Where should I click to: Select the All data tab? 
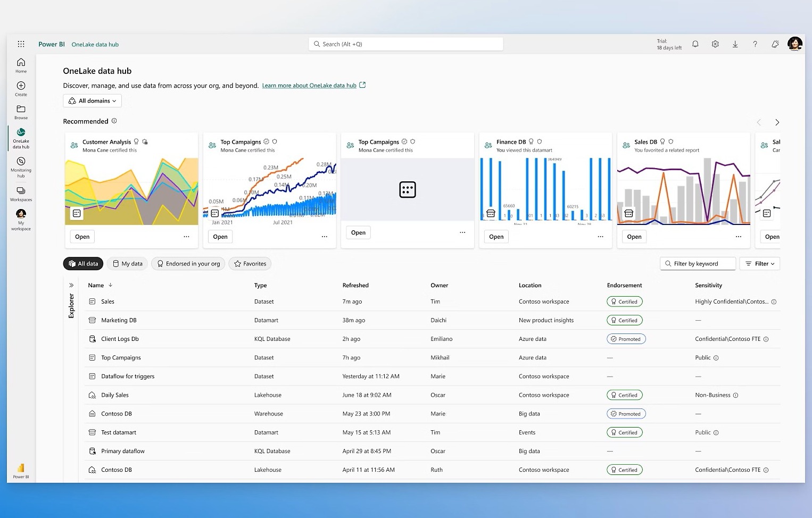click(83, 264)
